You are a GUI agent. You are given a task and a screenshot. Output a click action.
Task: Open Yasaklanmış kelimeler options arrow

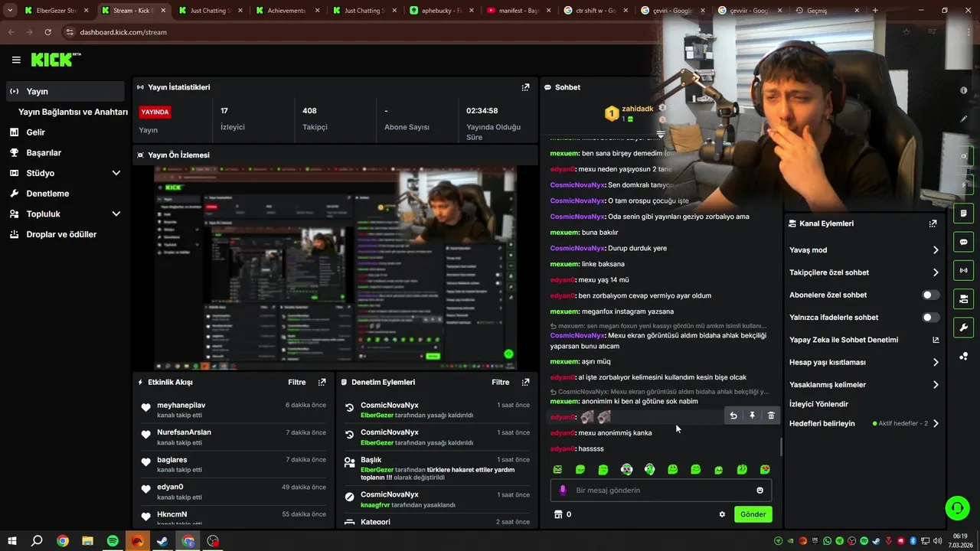936,385
